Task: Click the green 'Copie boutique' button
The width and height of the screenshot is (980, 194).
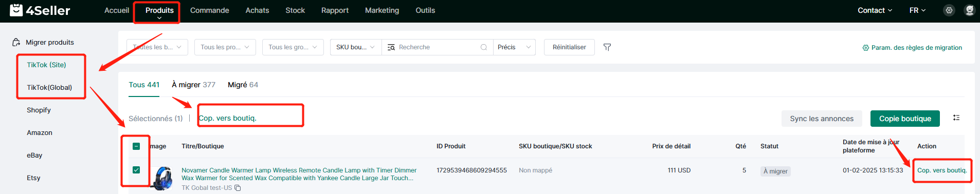Action: pos(905,119)
